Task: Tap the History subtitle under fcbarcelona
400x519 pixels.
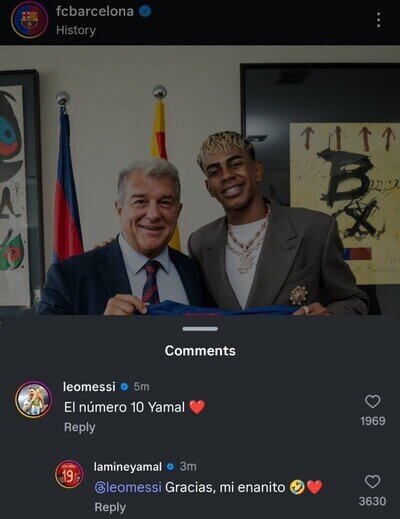Action: coord(76,30)
